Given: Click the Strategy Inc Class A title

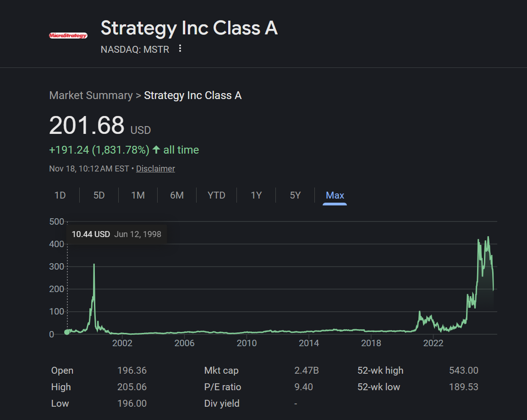Looking at the screenshot, I should point(189,28).
